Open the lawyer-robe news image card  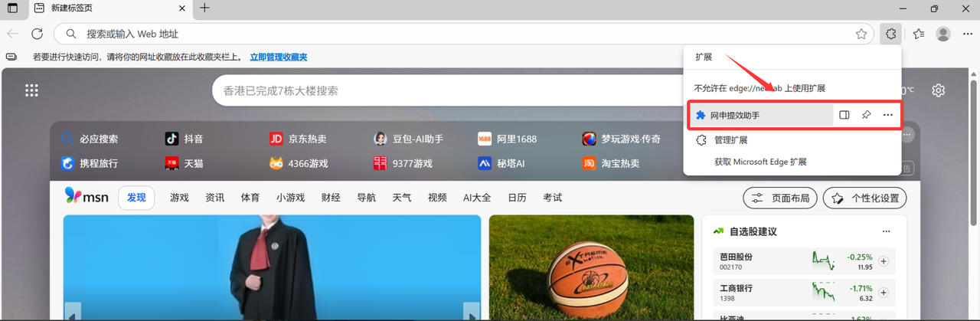pos(272,267)
